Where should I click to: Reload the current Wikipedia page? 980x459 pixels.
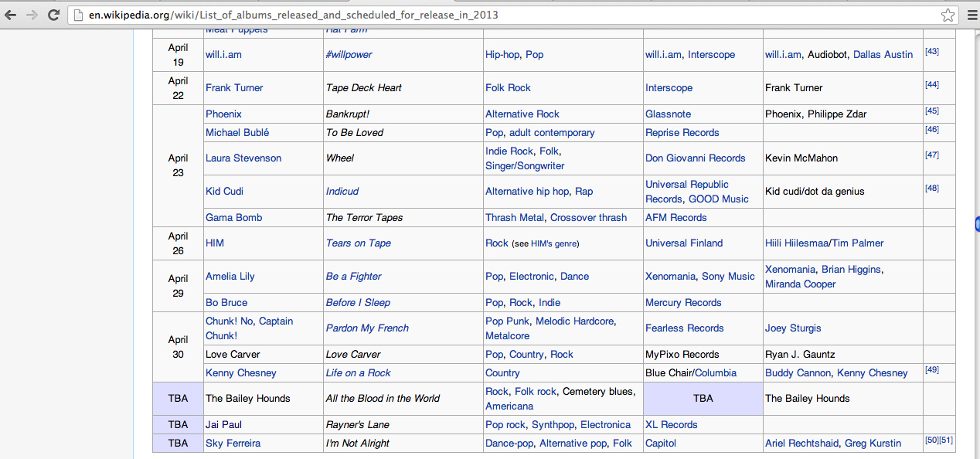click(x=53, y=15)
